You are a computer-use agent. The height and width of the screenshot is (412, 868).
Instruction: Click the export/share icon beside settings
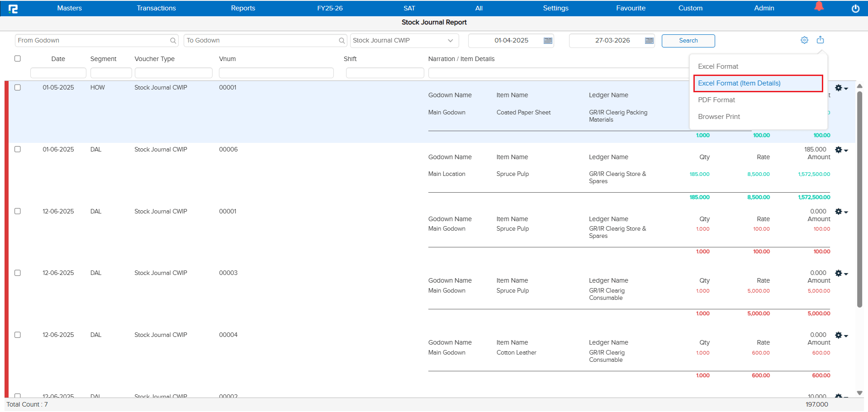(821, 40)
